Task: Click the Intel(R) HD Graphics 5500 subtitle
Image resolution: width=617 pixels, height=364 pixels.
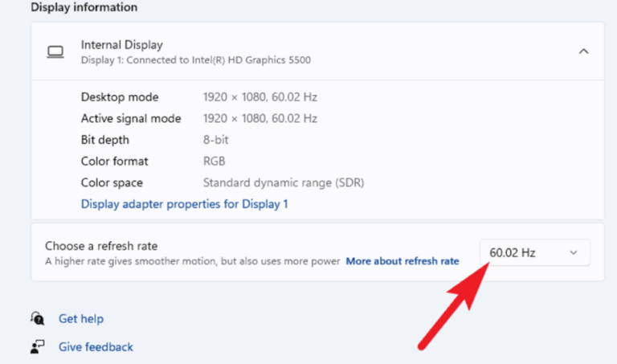Action: 195,59
